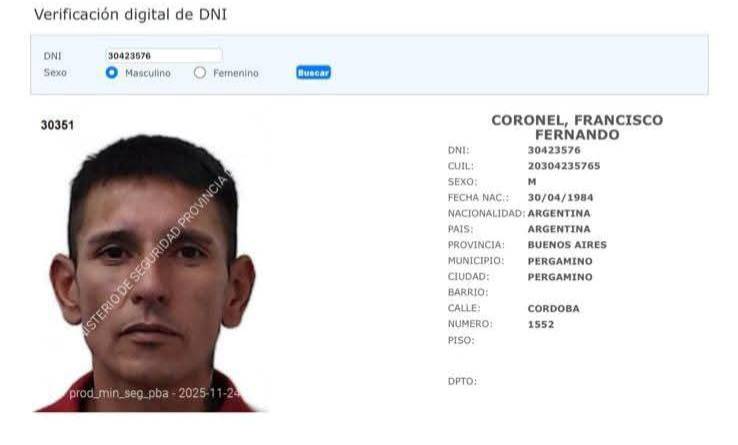The width and height of the screenshot is (738, 445).
Task: Click the Sexo label in search panel
Action: pos(55,73)
